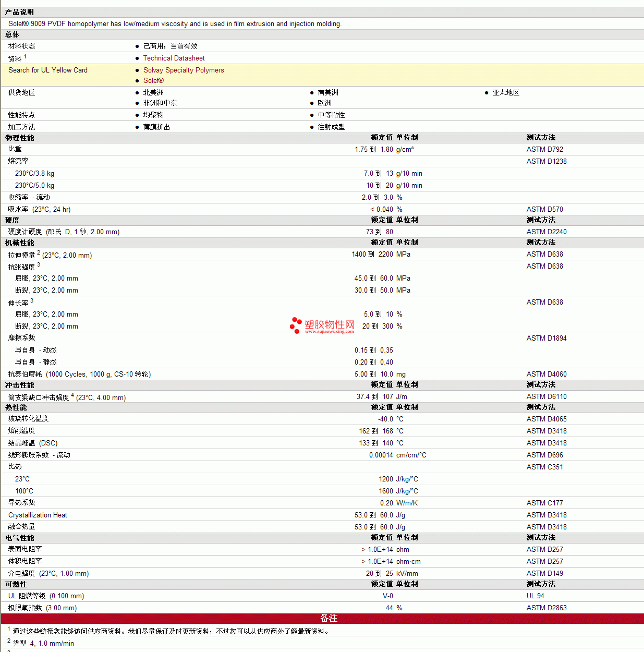Select the 玻璃转化温度 row label

coord(29,419)
